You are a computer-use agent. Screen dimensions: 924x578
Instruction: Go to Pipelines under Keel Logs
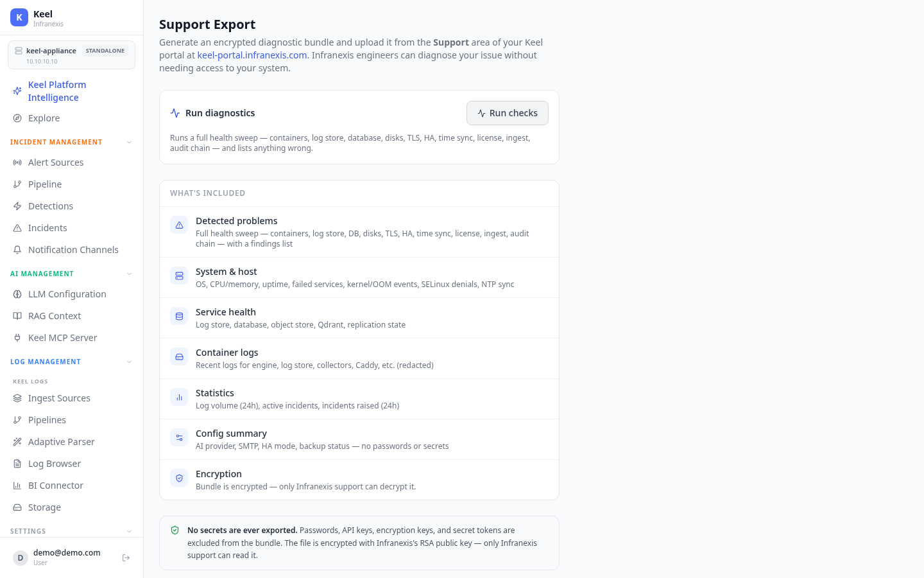tap(71, 420)
